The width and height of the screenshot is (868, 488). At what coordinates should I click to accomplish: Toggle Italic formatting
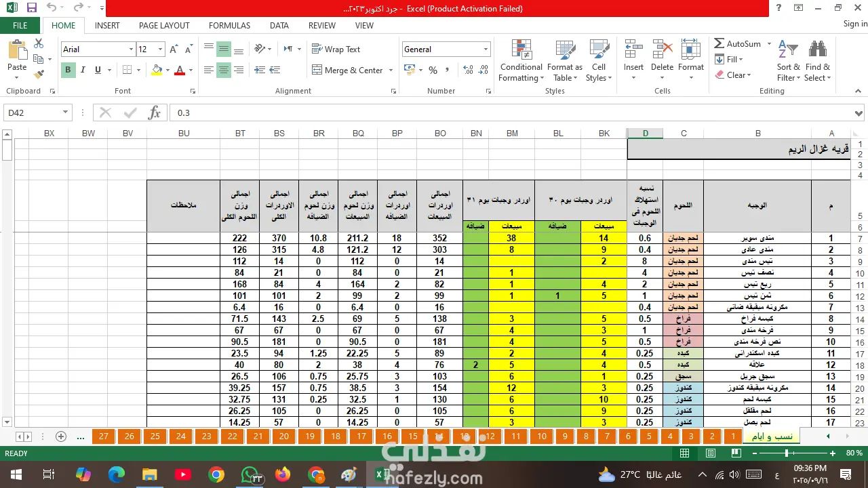[83, 70]
